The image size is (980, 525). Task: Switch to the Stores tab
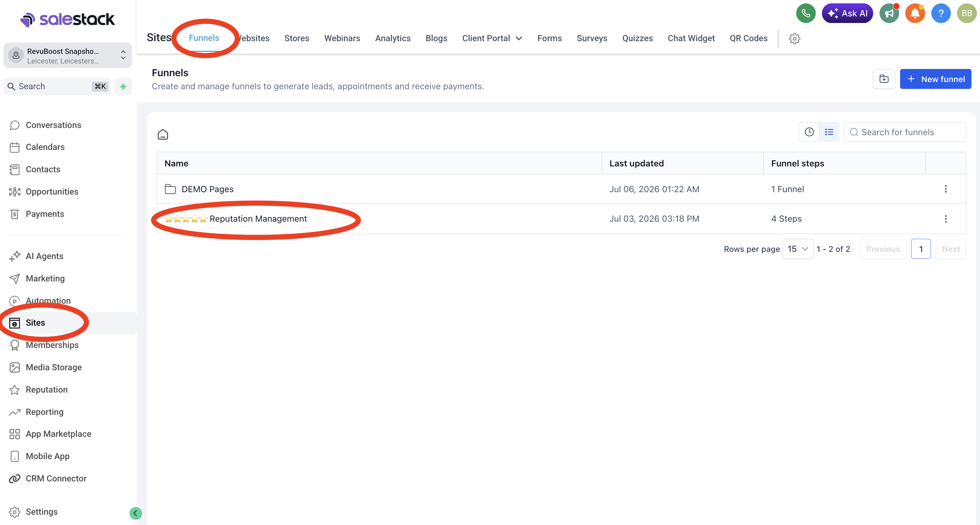297,38
